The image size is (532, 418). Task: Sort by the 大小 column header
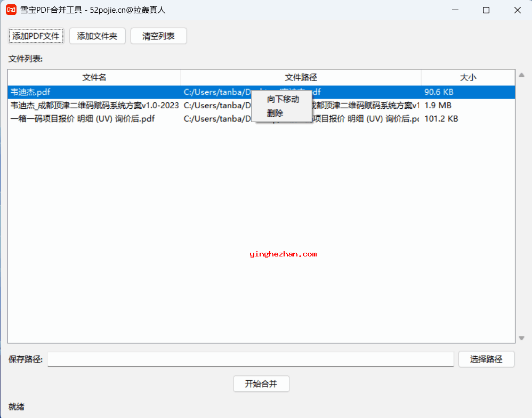(468, 77)
